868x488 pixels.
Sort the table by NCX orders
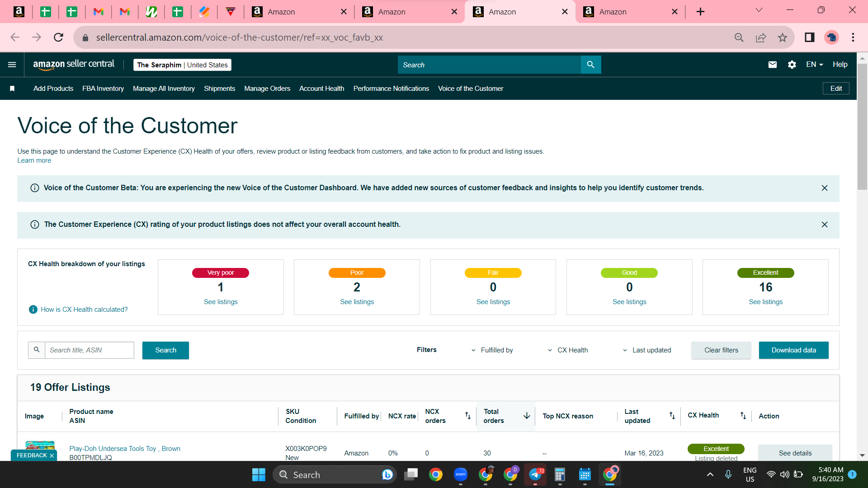point(468,416)
